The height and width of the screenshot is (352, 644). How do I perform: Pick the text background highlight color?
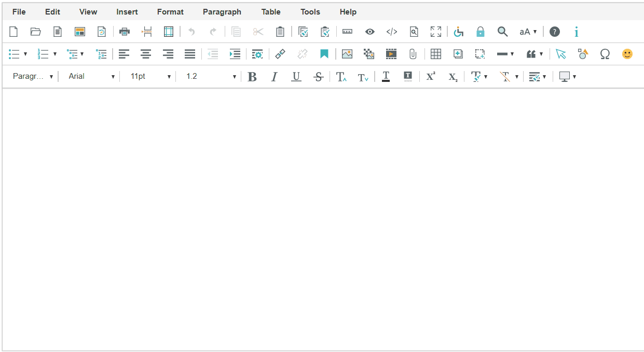pos(408,77)
